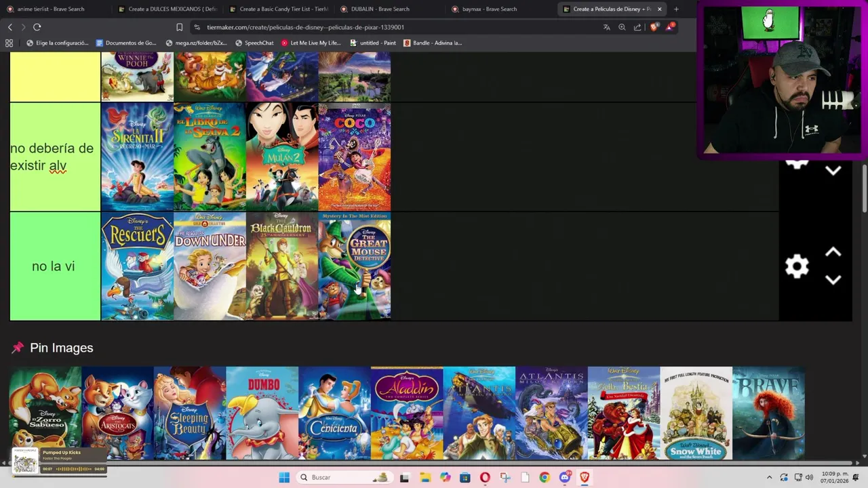Switch to 'baymax - Brave Search' tab
The width and height of the screenshot is (868, 488).
[500, 9]
